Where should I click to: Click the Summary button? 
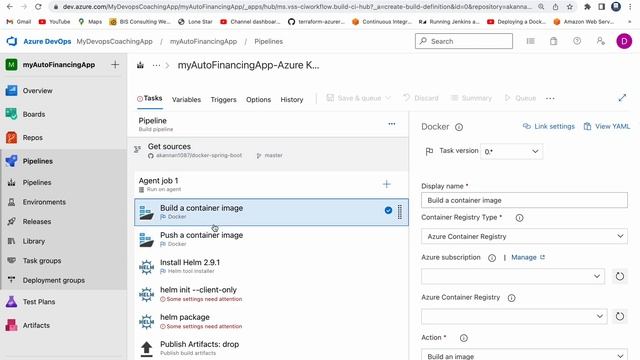(x=471, y=98)
